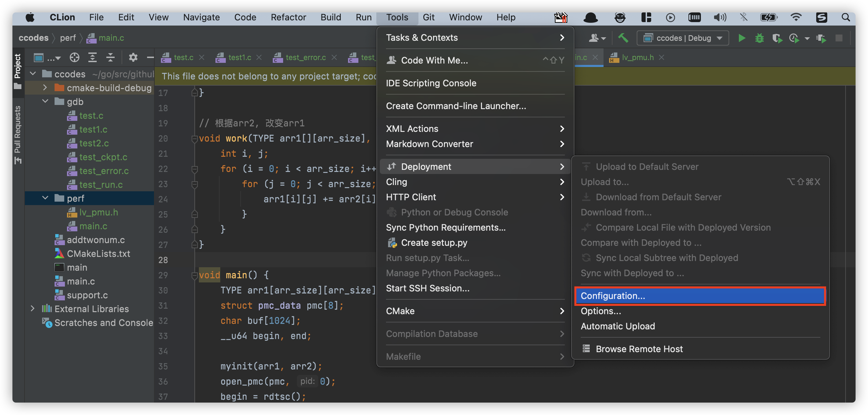Open Project view selector dropdown
Image resolution: width=868 pixels, height=415 pixels.
tap(47, 57)
